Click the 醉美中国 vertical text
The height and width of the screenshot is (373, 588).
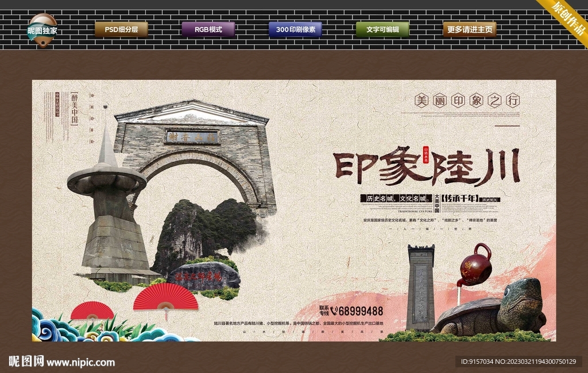[x=74, y=109]
